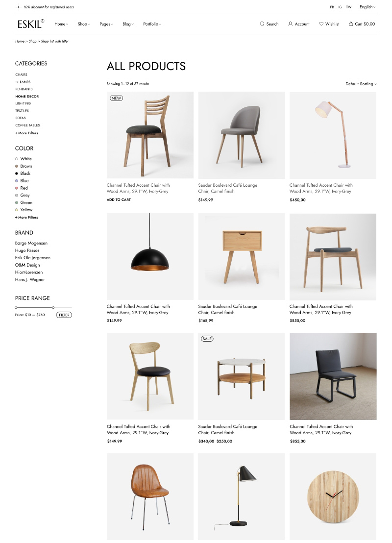Select the Blue color filter
This screenshot has width=392, height=543.
pos(22,181)
